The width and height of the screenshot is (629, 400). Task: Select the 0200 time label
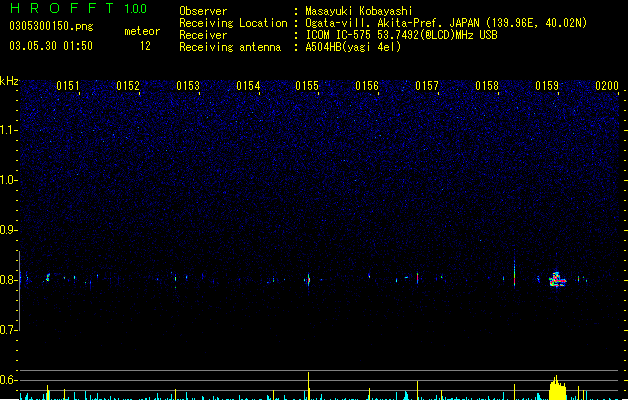coord(607,86)
